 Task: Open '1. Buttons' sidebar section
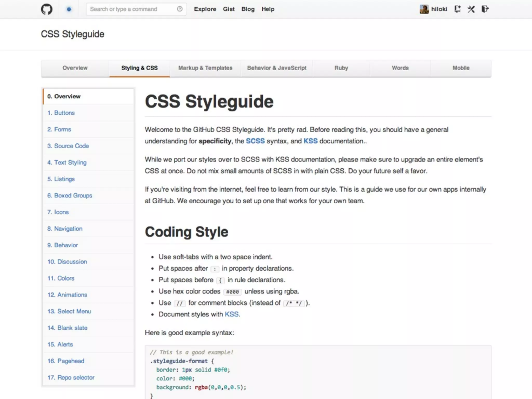click(x=88, y=113)
